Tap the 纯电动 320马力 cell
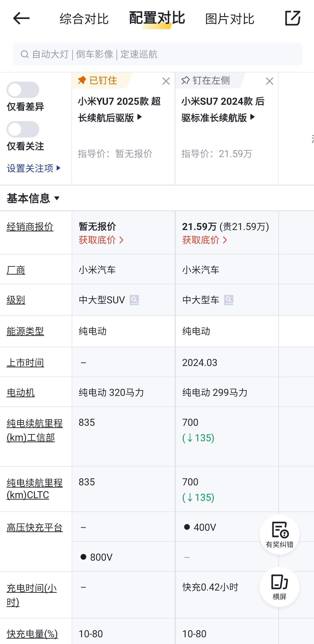Screen dimensions: 314x644 point(123,392)
